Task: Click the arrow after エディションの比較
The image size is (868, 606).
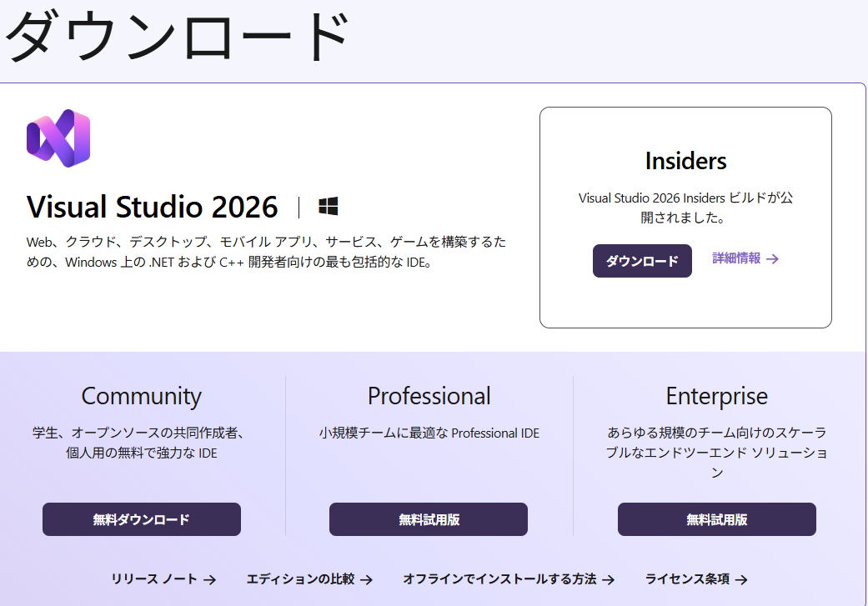Action: (366, 579)
